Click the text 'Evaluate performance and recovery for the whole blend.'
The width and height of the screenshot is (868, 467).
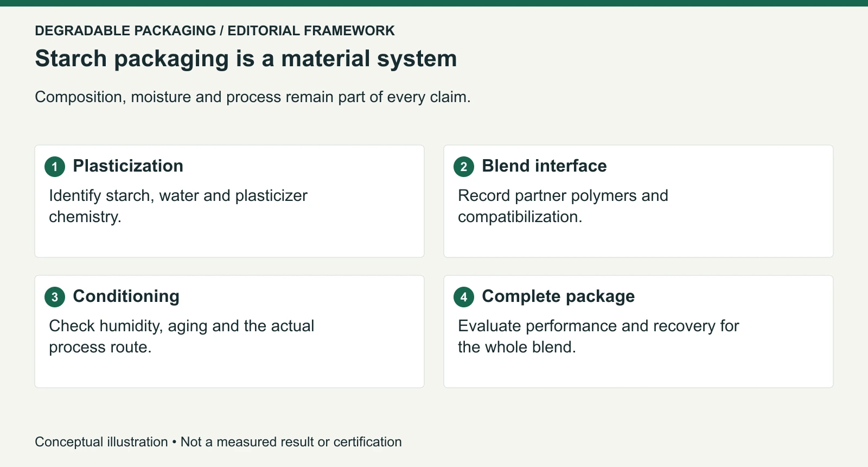point(599,337)
